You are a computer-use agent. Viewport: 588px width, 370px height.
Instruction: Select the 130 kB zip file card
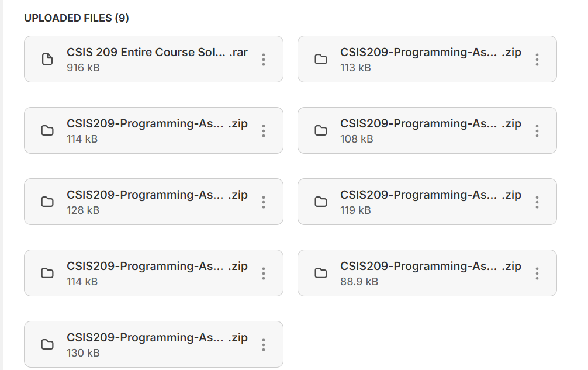[153, 344]
